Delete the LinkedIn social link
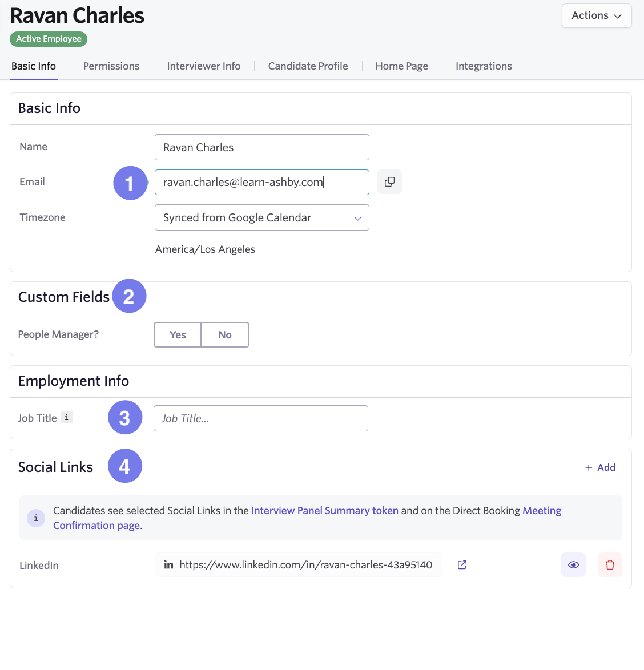 pos(610,565)
